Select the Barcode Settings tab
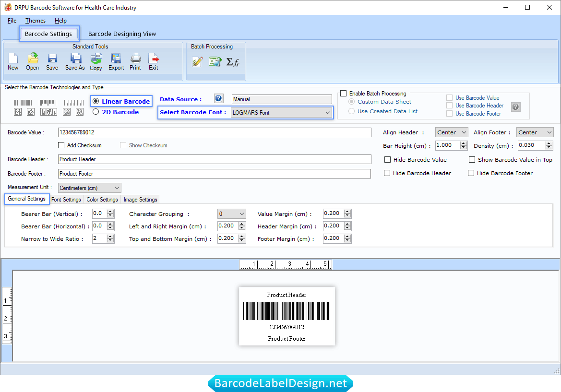 [x=48, y=34]
